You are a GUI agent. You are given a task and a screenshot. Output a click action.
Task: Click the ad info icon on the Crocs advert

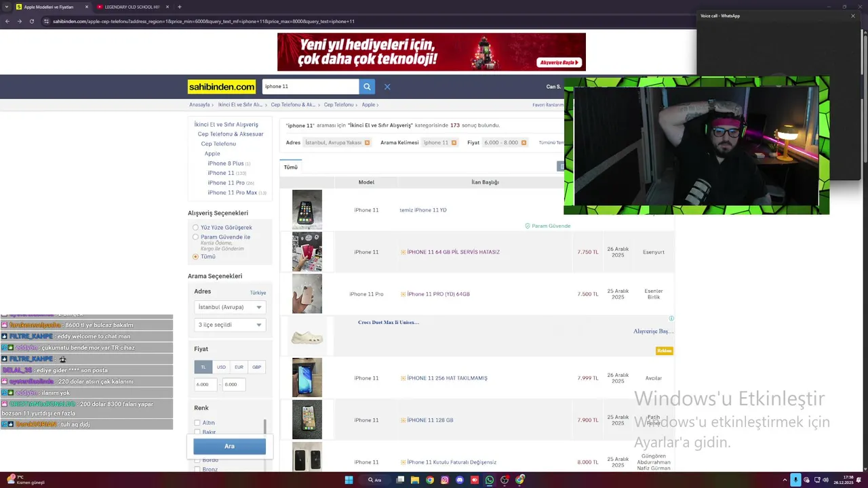coord(671,319)
